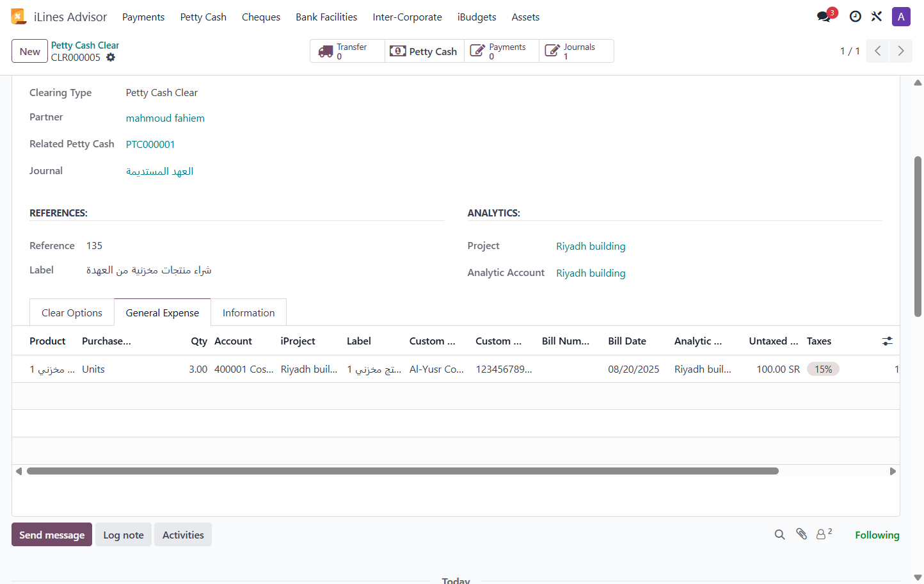
Task: Create a record with the New button
Action: (x=29, y=51)
